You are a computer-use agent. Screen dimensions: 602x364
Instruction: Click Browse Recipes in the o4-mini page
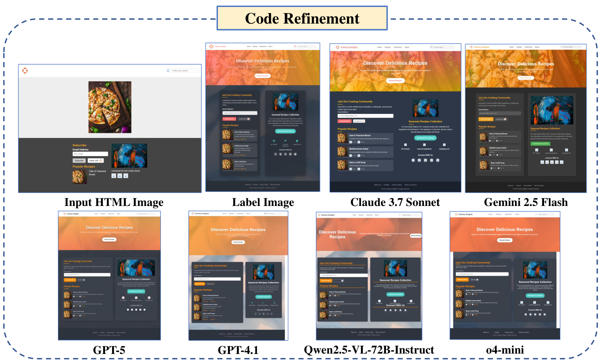[x=505, y=240]
